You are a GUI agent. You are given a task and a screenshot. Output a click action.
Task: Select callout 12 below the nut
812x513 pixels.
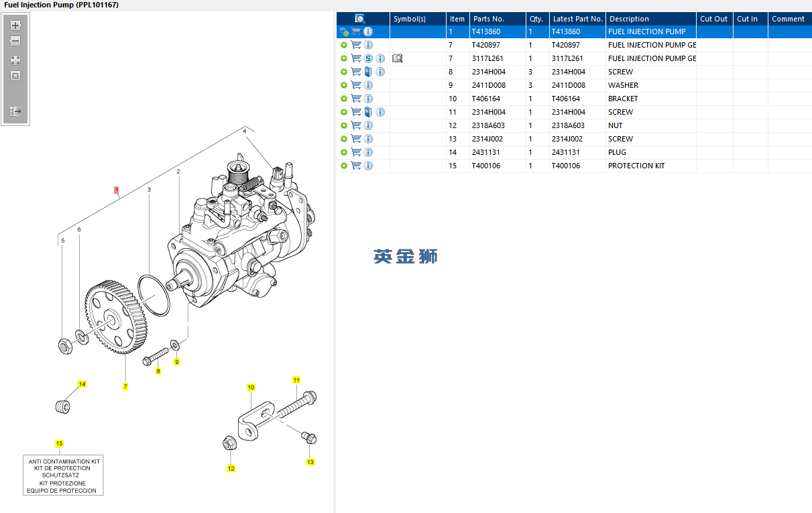point(231,469)
